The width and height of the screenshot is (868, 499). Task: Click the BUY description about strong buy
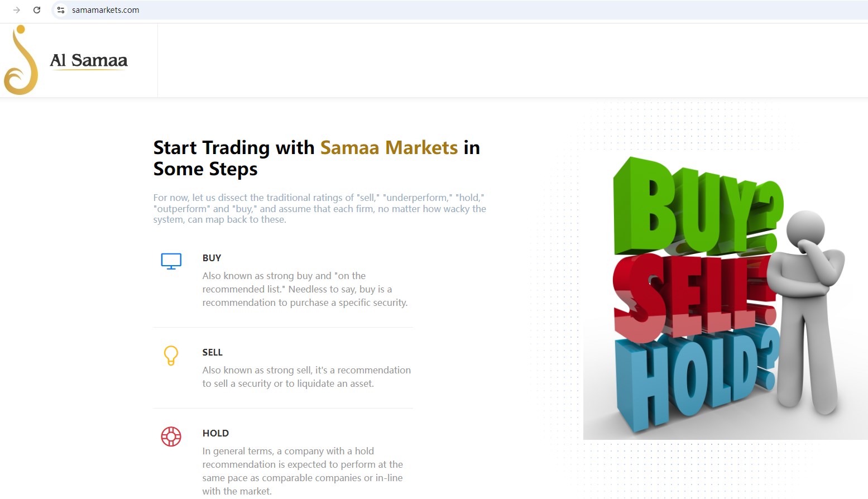(x=305, y=289)
